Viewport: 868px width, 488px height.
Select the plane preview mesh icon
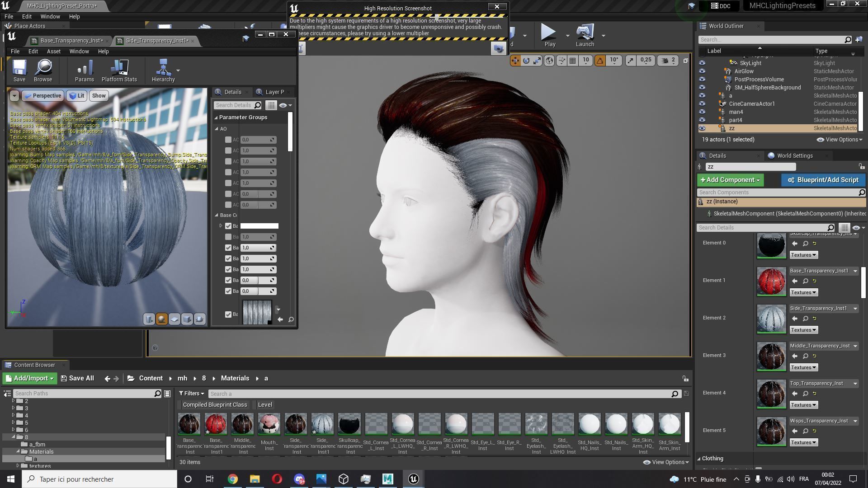tap(174, 319)
